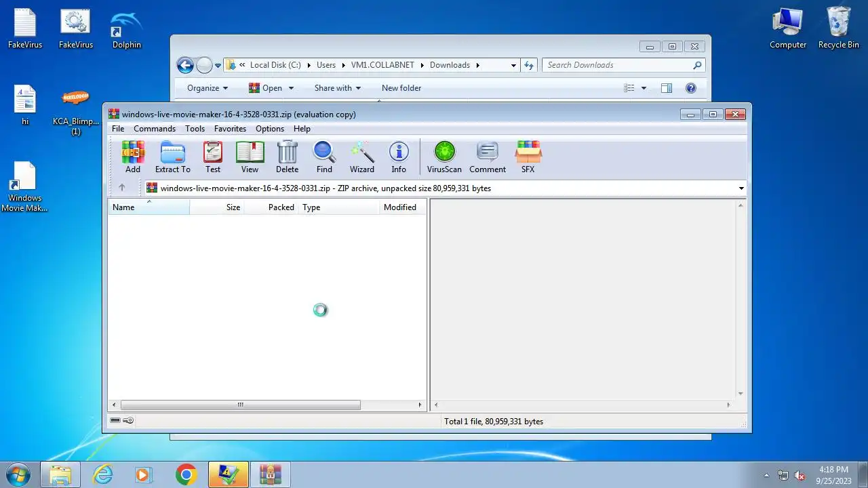Open the Options menu
The width and height of the screenshot is (868, 488).
pos(270,129)
